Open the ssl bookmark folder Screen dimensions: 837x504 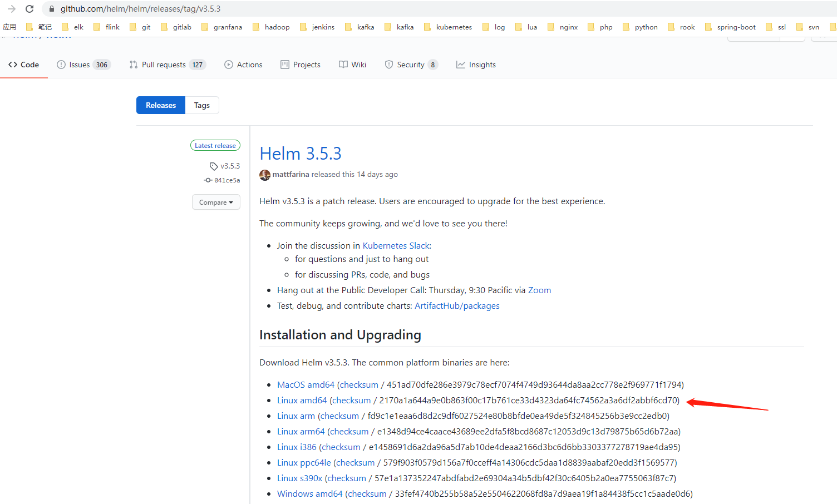776,27
